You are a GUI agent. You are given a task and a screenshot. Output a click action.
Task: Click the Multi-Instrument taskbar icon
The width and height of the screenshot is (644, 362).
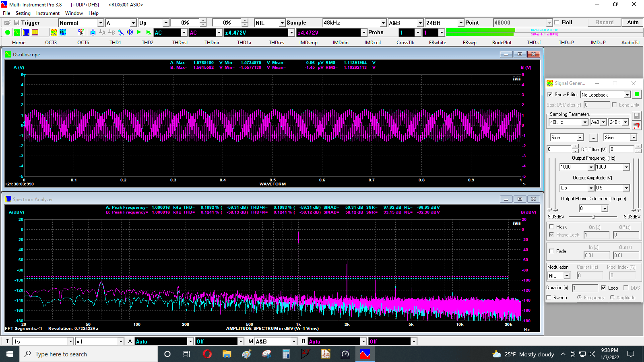tap(365, 354)
